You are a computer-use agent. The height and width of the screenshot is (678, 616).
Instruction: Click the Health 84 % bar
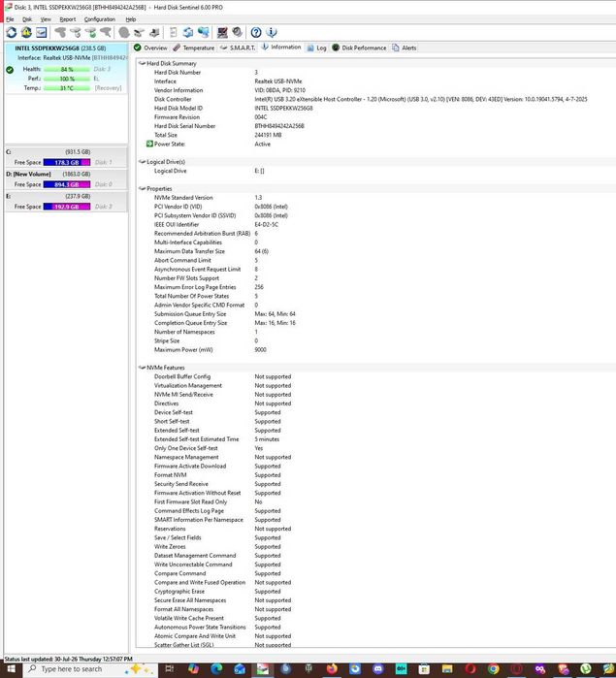click(67, 69)
